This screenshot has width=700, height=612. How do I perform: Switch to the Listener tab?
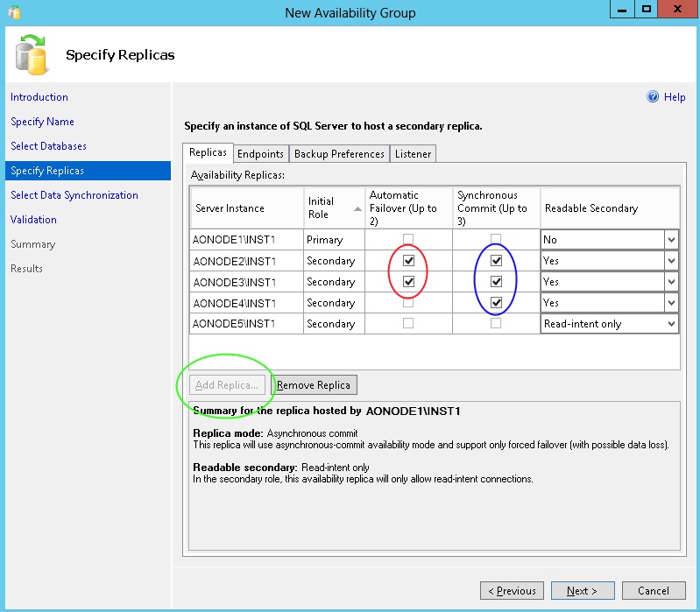click(413, 154)
